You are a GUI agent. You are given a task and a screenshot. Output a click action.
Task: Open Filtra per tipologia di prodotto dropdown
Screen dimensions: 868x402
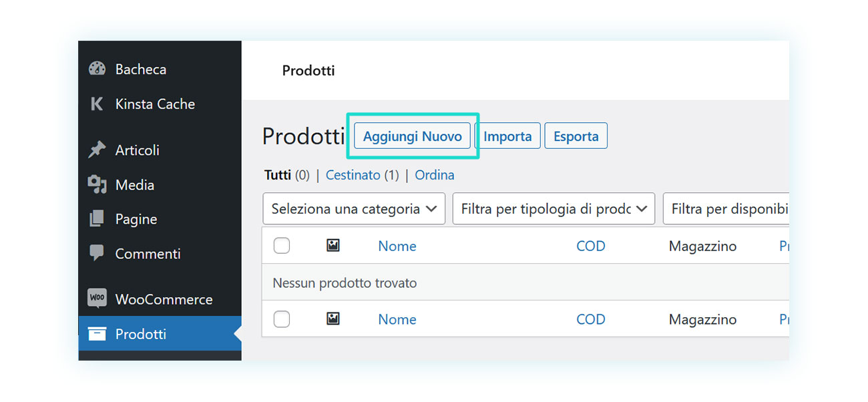[x=554, y=209]
